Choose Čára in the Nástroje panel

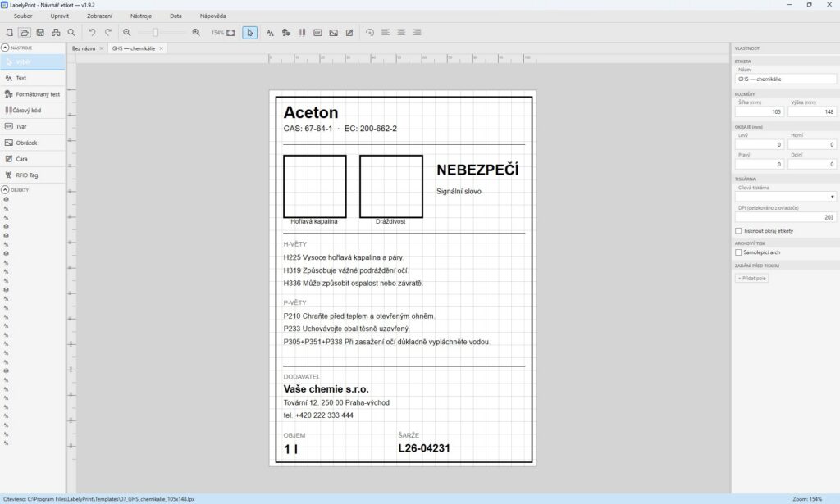coord(33,159)
